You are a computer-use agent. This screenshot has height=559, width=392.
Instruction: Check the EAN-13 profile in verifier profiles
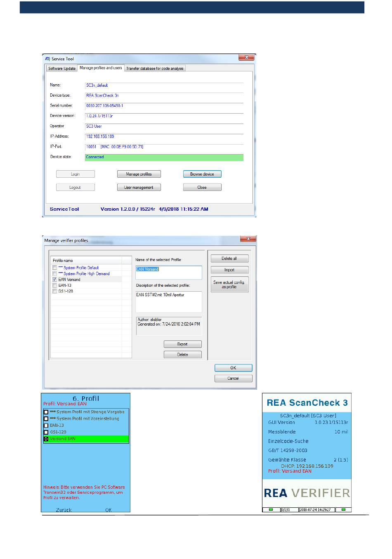[x=54, y=285]
